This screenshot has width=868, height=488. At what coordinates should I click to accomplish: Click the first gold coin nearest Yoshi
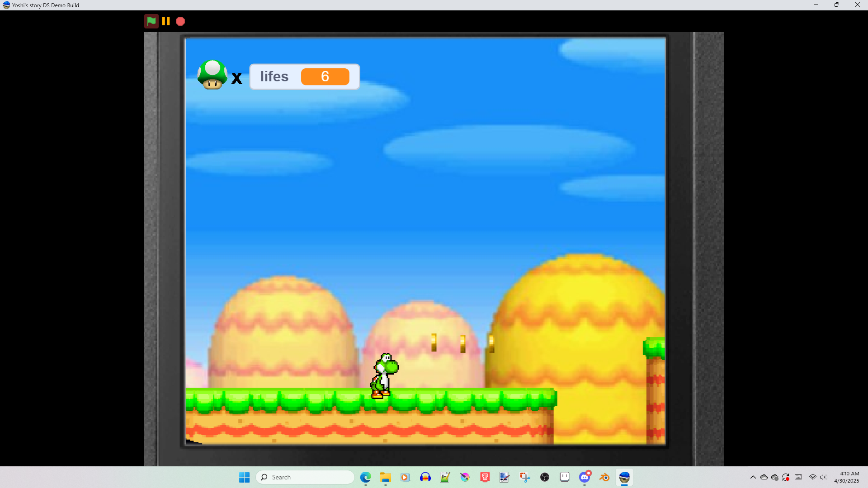[x=434, y=342]
